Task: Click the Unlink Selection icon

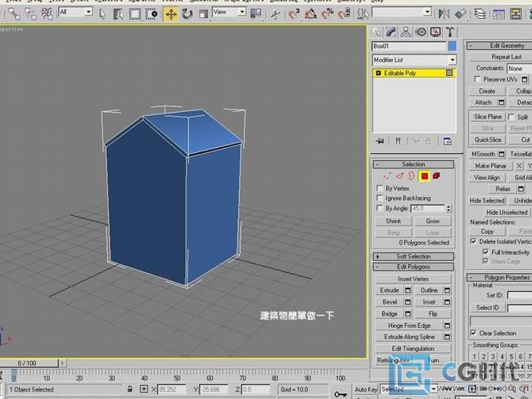Action: coord(30,14)
